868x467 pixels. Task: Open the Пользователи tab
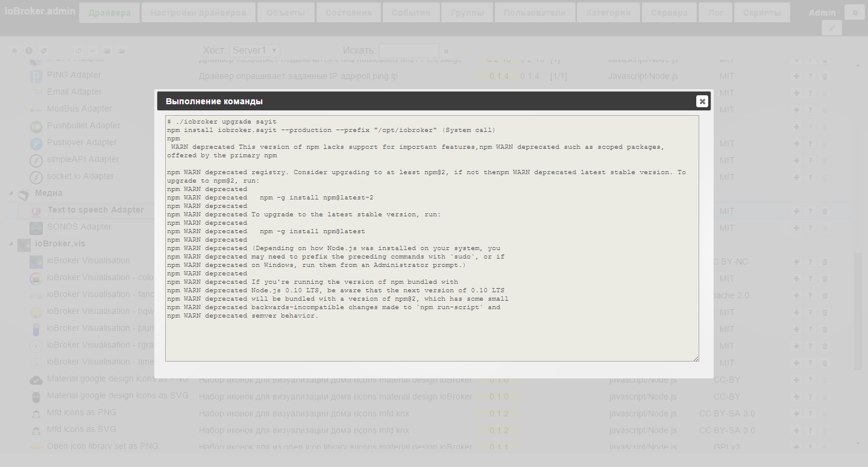click(535, 12)
